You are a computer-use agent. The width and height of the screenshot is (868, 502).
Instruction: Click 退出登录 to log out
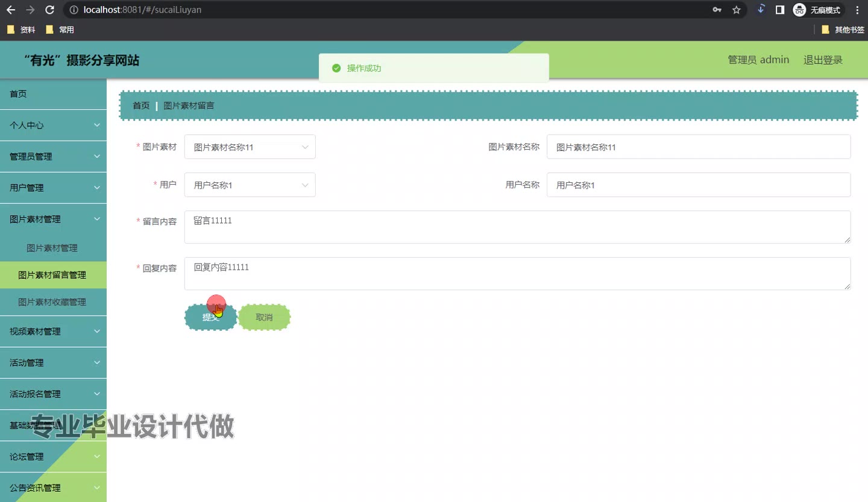[x=822, y=60]
